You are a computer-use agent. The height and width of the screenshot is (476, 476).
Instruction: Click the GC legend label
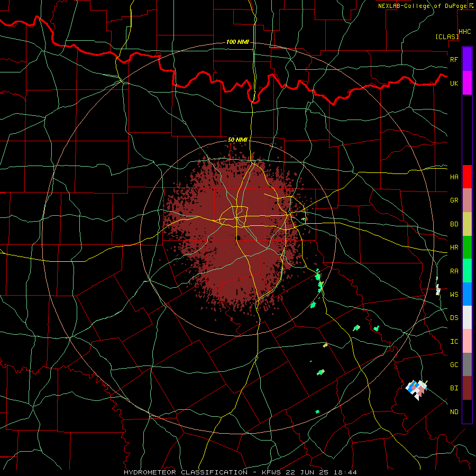(454, 364)
